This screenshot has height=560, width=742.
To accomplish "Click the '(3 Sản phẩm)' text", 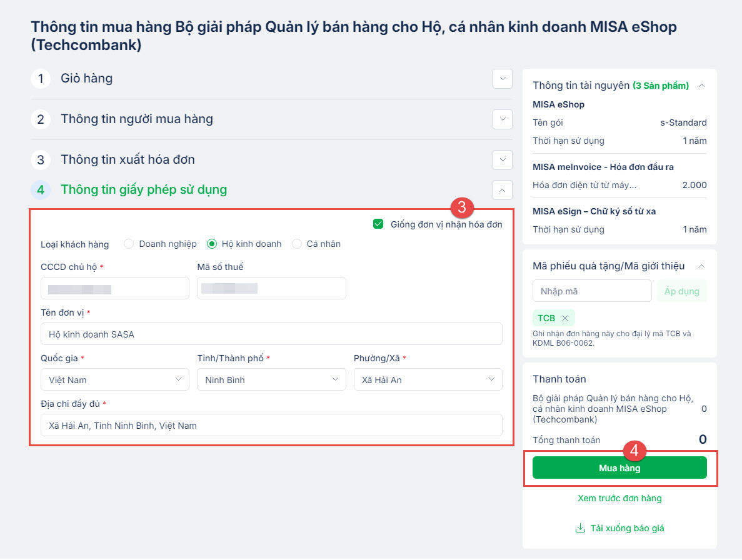I will [x=661, y=86].
